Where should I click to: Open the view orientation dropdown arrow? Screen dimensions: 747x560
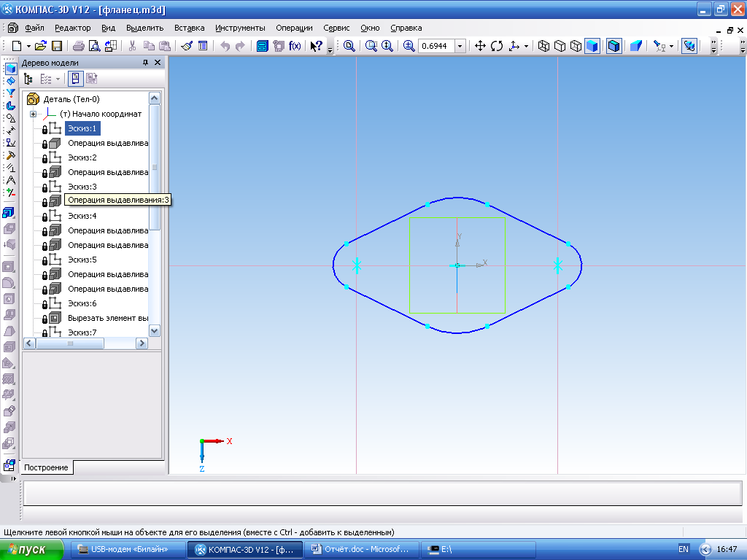click(526, 46)
